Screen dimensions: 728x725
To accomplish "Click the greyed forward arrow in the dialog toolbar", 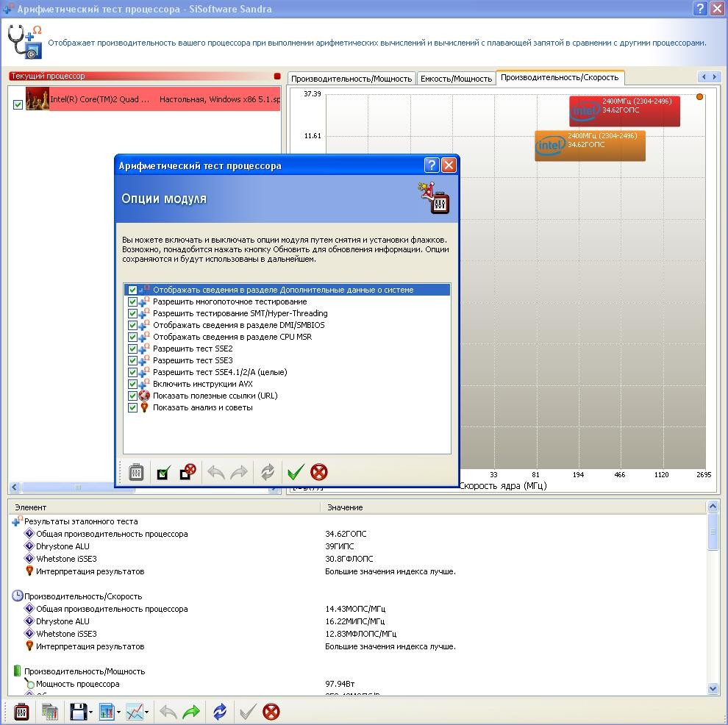I will tap(239, 473).
